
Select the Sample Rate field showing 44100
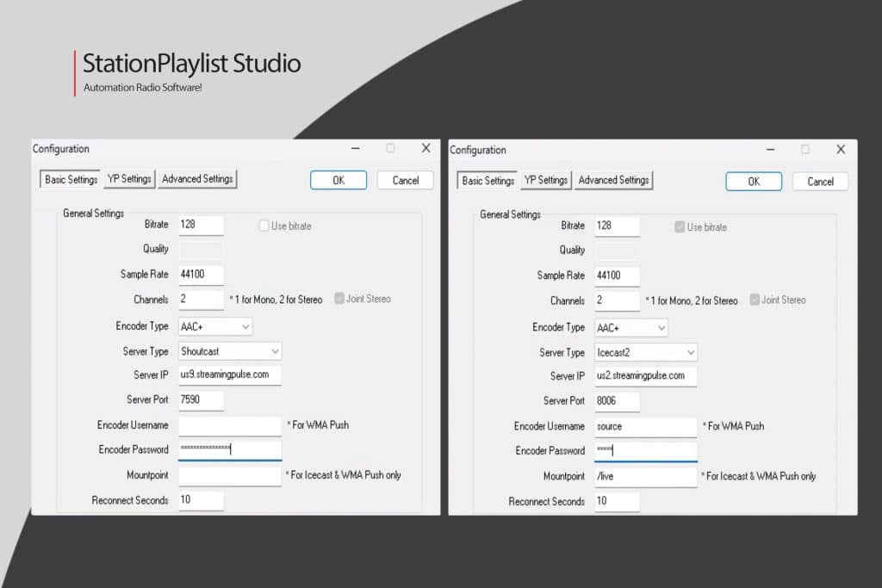pyautogui.click(x=200, y=274)
